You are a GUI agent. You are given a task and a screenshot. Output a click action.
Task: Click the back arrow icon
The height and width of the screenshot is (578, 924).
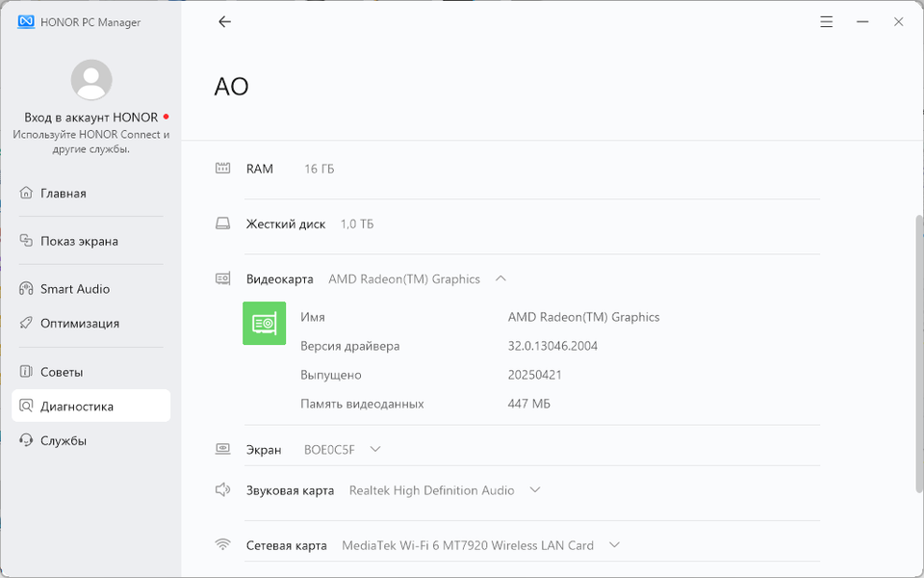point(224,22)
